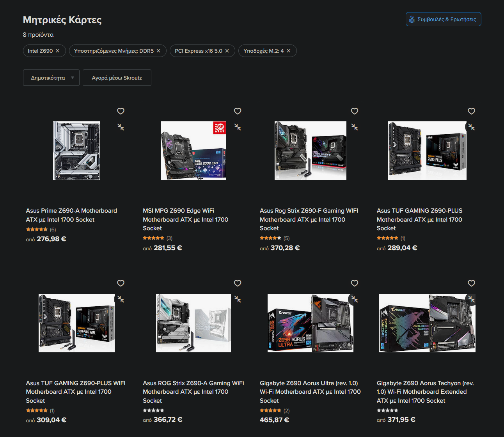504x437 pixels.
Task: Click the TUF Z690-PLUS WIFI product image
Action: tap(76, 323)
